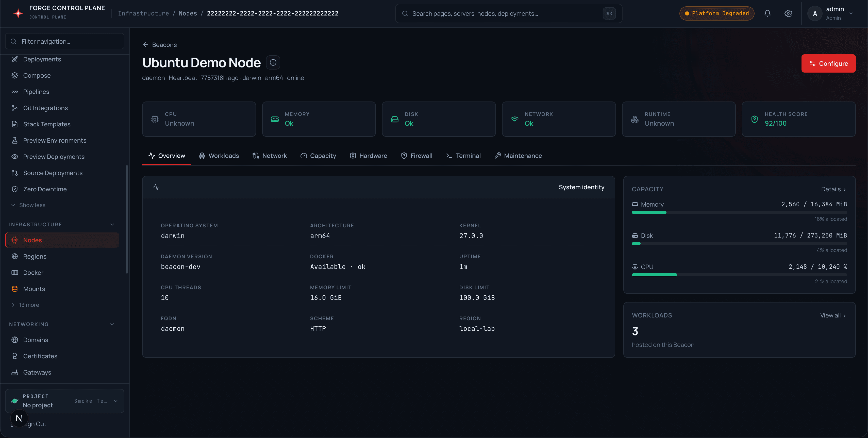Image resolution: width=868 pixels, height=438 pixels.
Task: Click the Certificates ribbon icon
Action: (x=14, y=356)
